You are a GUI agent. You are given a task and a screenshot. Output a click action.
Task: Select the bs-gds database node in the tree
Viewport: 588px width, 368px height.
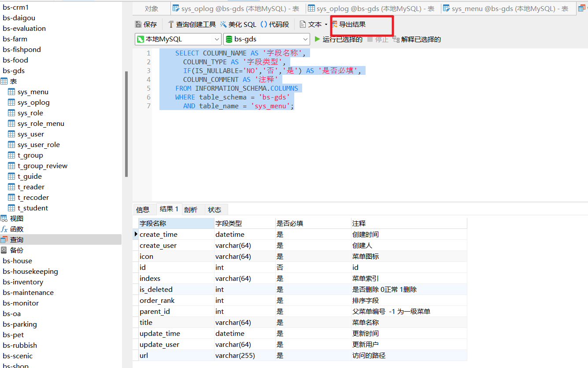pyautogui.click(x=14, y=71)
